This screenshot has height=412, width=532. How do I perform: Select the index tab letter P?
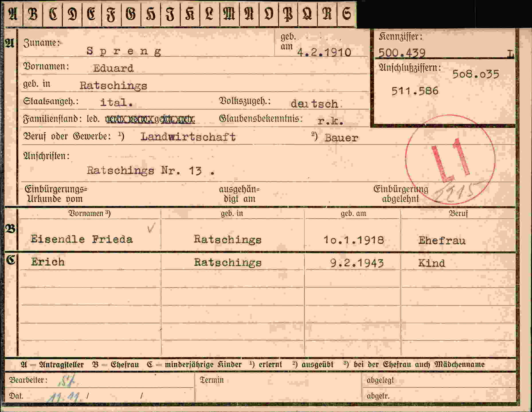point(288,14)
